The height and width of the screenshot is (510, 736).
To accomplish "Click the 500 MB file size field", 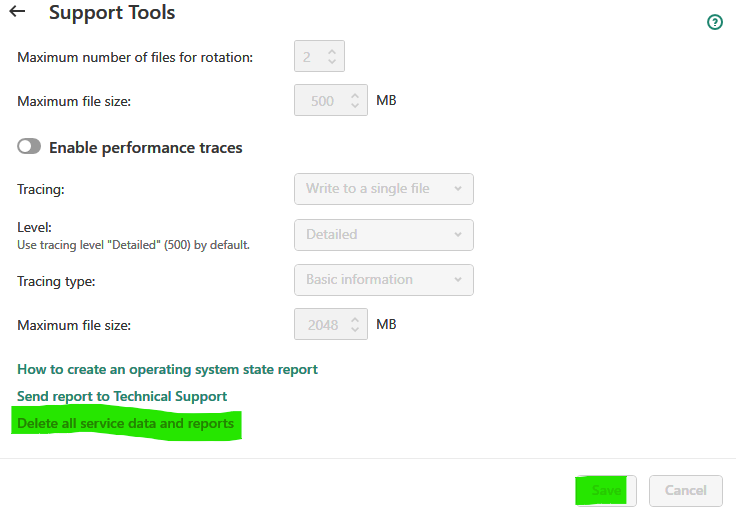I will tap(322, 101).
